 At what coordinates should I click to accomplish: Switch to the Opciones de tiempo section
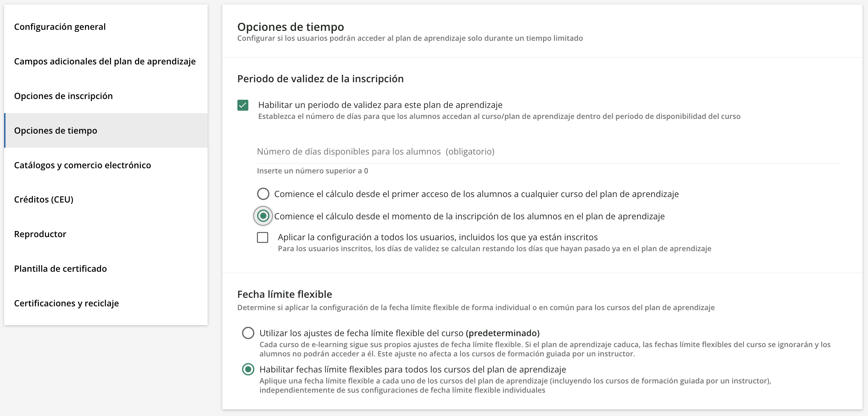pos(55,131)
